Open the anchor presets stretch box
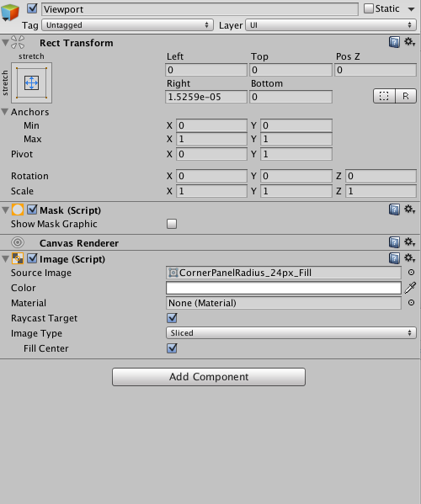 point(31,83)
